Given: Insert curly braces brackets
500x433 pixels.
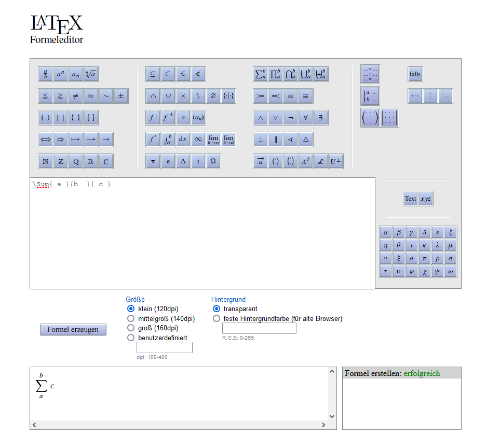Looking at the screenshot, I should pos(76,118).
